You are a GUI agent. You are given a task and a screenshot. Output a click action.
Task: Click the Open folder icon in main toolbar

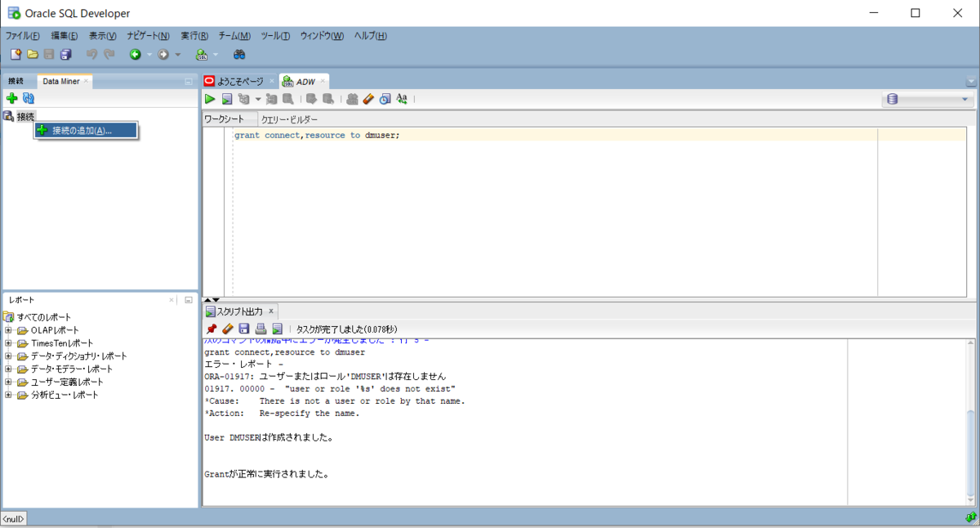[x=33, y=54]
